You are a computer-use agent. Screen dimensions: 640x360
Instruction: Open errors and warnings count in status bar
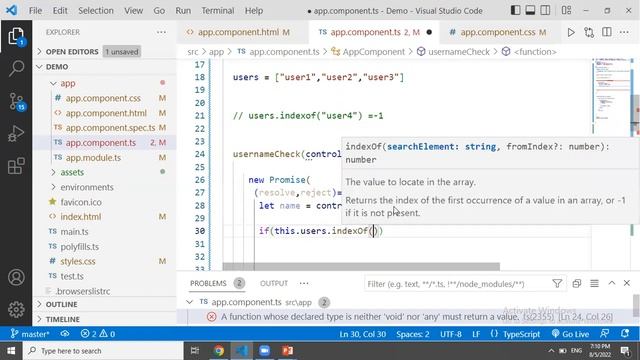[98, 334]
